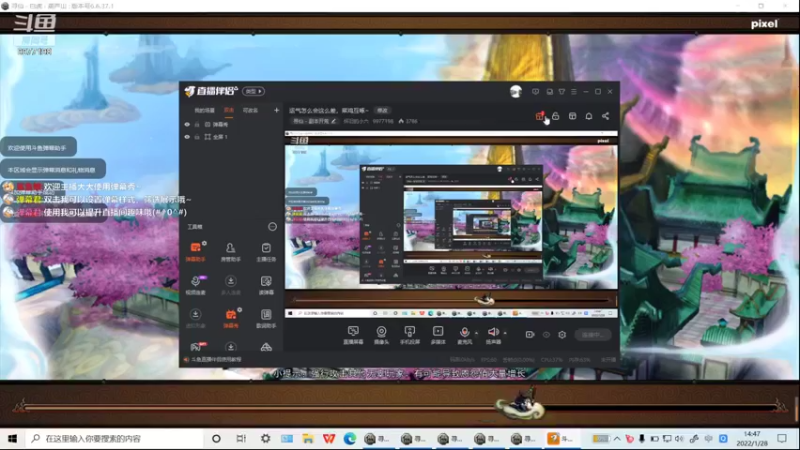Screen dimensions: 800x450
Task: Select the orange active scene tab
Action: coord(229,110)
